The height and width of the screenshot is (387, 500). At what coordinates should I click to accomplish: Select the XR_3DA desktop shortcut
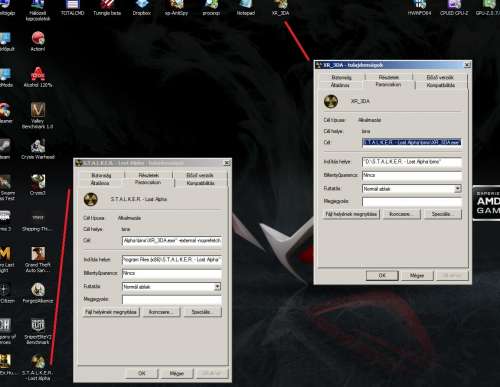pos(280,8)
